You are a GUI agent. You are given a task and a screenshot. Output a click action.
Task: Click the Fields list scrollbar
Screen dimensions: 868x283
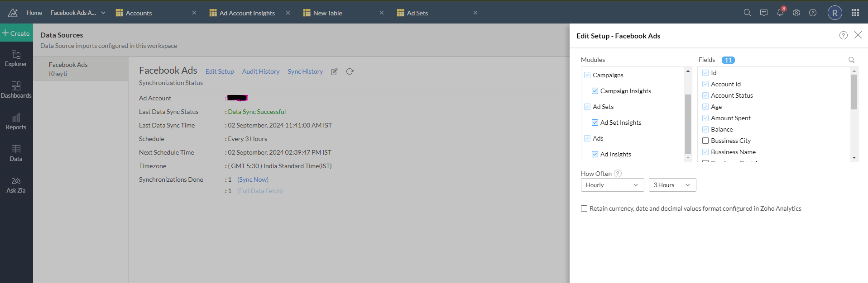tap(854, 92)
